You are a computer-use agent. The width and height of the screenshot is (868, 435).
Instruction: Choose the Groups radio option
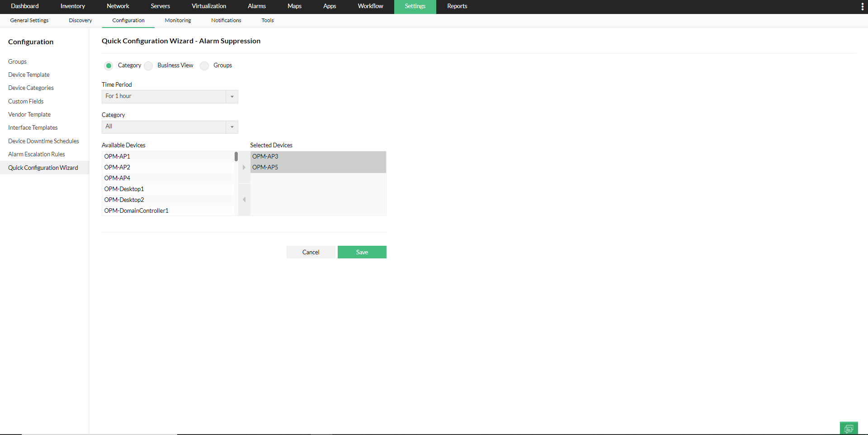coord(204,65)
